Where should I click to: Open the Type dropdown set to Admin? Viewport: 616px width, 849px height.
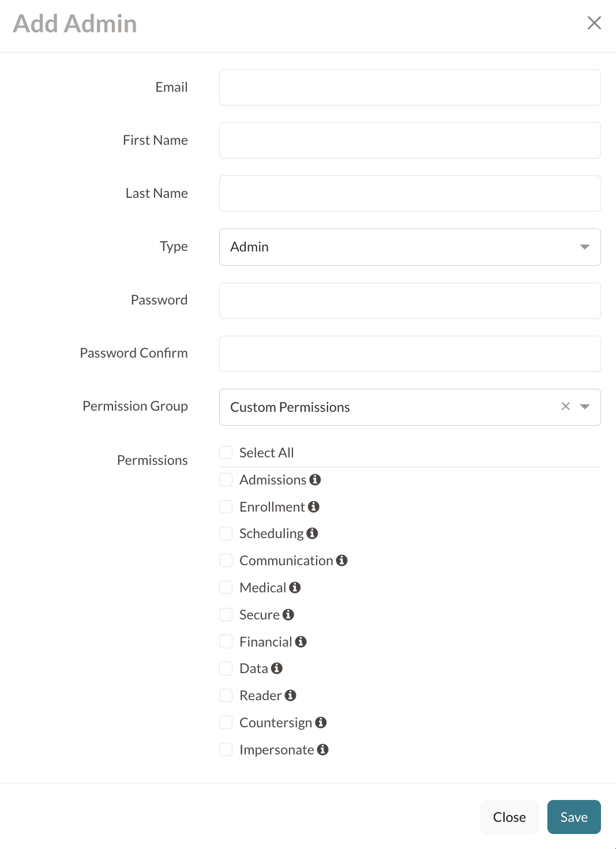pos(410,247)
